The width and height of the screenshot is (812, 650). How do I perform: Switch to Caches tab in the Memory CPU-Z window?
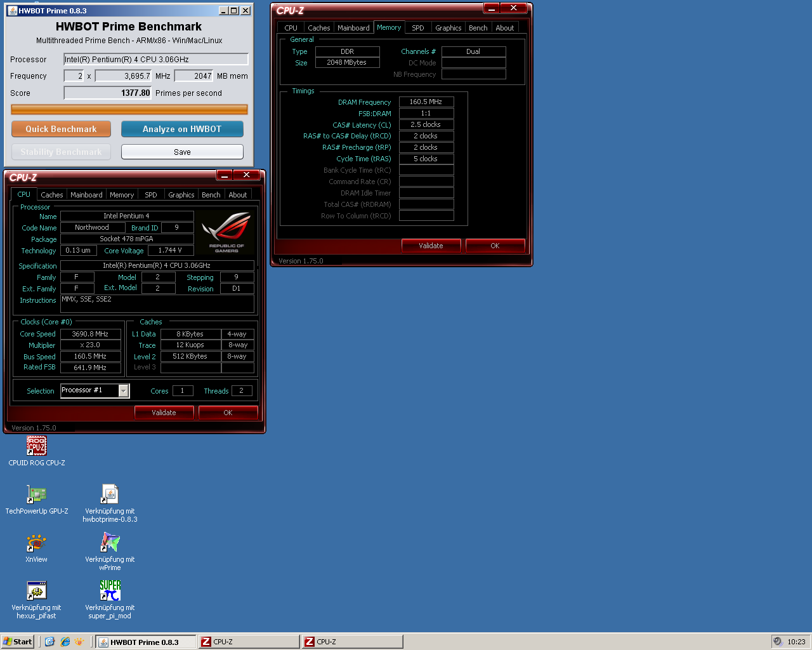point(319,28)
